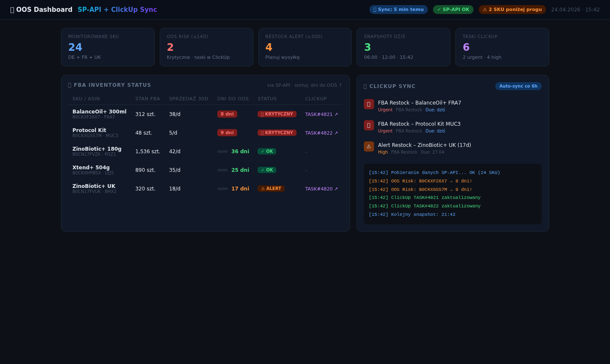Select the ZinoBiotic+ UK row name
Viewport: 610px width, 364px height.
94,186
